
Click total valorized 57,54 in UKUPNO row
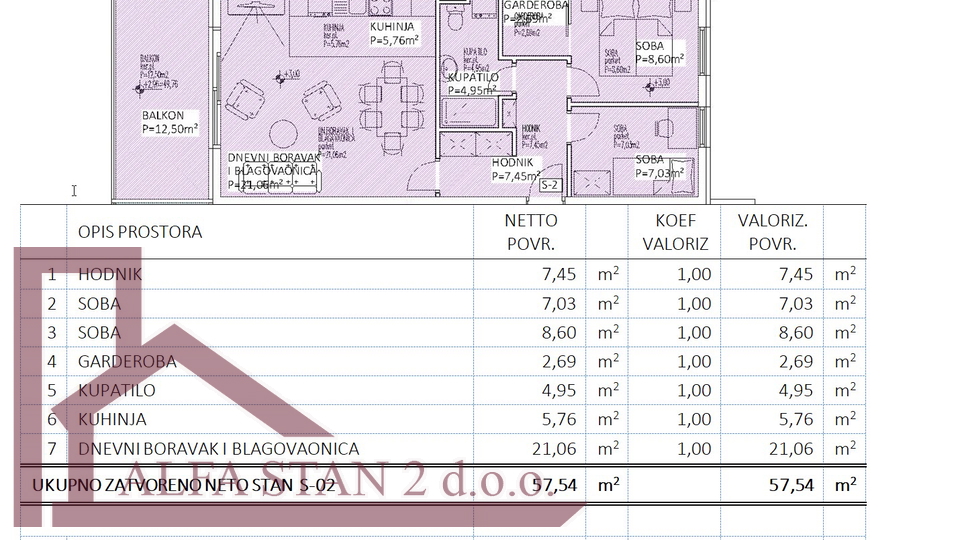tap(791, 486)
